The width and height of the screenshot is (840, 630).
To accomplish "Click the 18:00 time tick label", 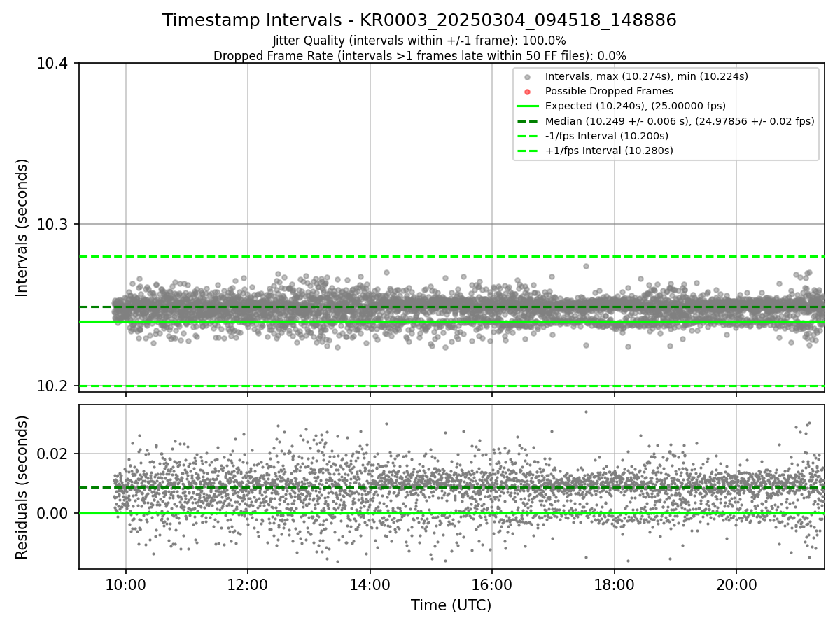I will (615, 585).
